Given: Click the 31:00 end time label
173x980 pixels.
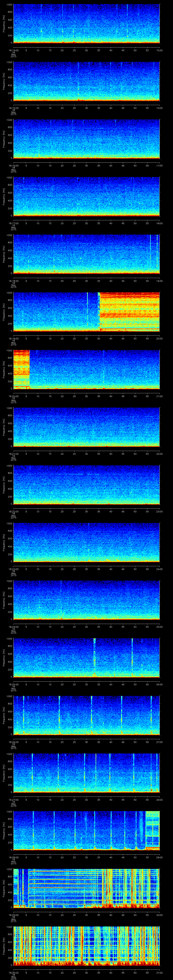Looking at the screenshot, I should click(160, 972).
